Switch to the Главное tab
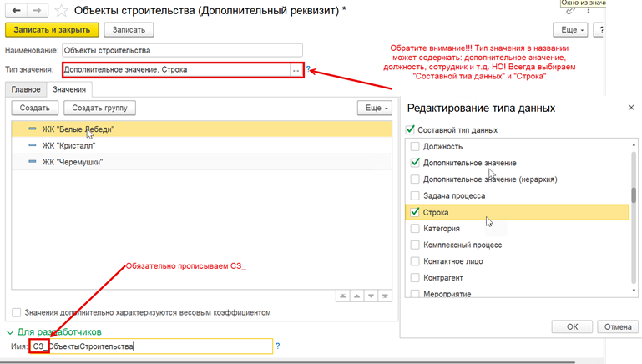Screen dimensions: 642x364 (x=26, y=89)
